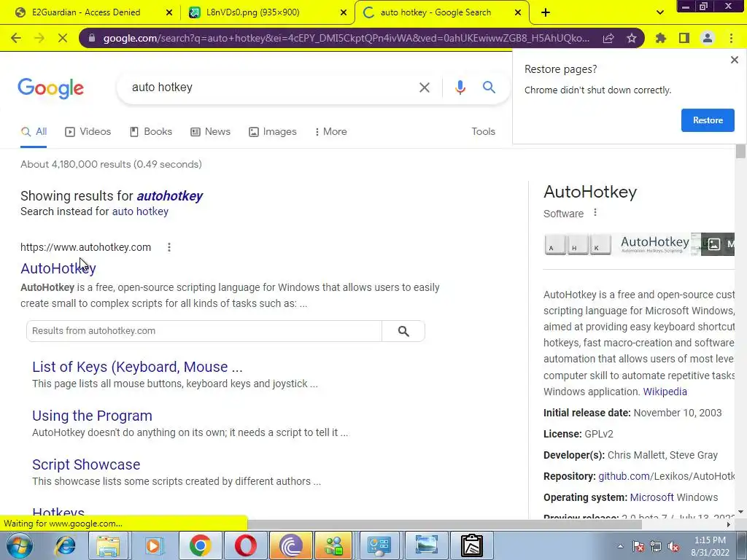The image size is (747, 560).
Task: Open the profile avatar menu
Action: pos(708,38)
